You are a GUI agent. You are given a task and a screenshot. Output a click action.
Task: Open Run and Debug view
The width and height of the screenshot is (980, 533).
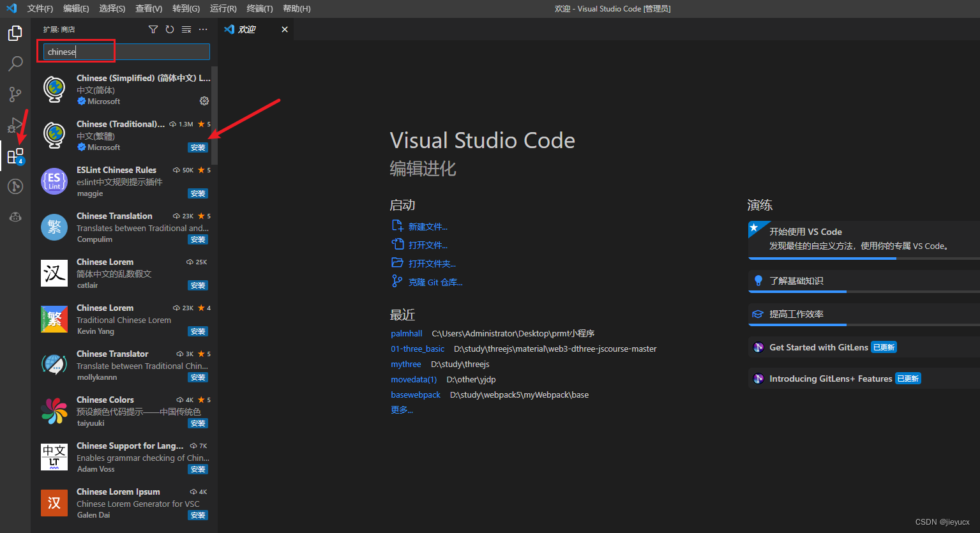click(15, 125)
